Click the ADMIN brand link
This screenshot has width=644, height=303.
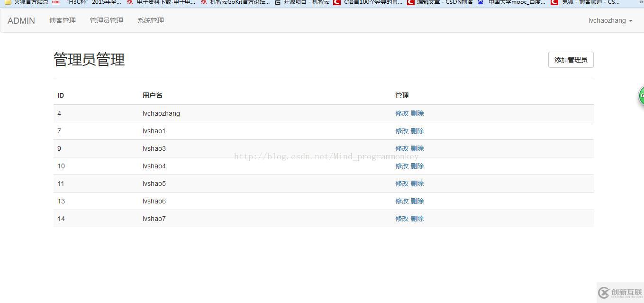coord(21,20)
